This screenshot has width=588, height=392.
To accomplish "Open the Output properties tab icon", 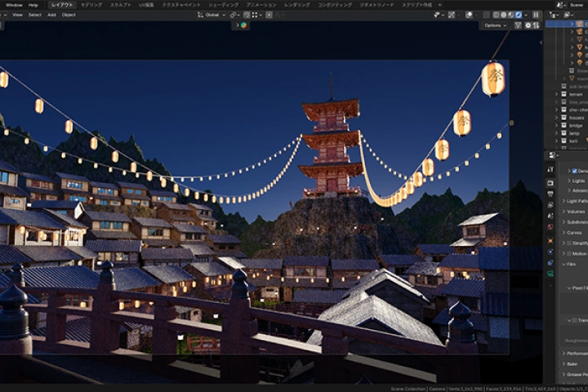I will (x=550, y=194).
